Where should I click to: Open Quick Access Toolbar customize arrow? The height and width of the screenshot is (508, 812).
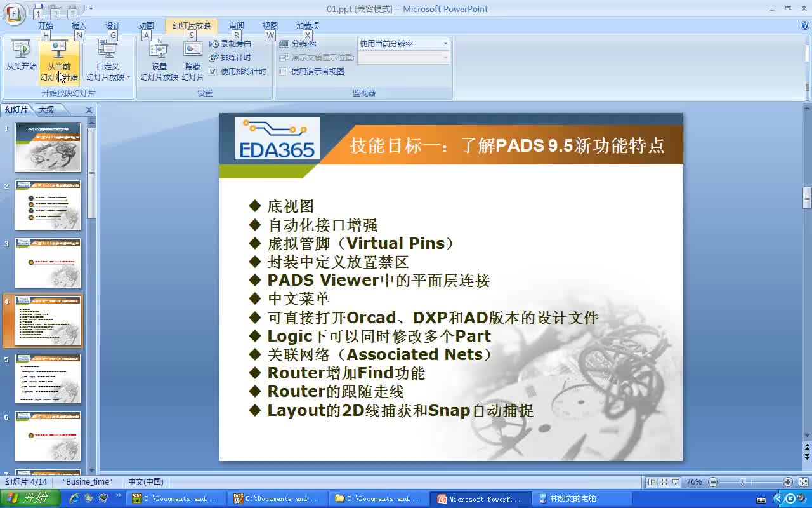click(x=91, y=8)
